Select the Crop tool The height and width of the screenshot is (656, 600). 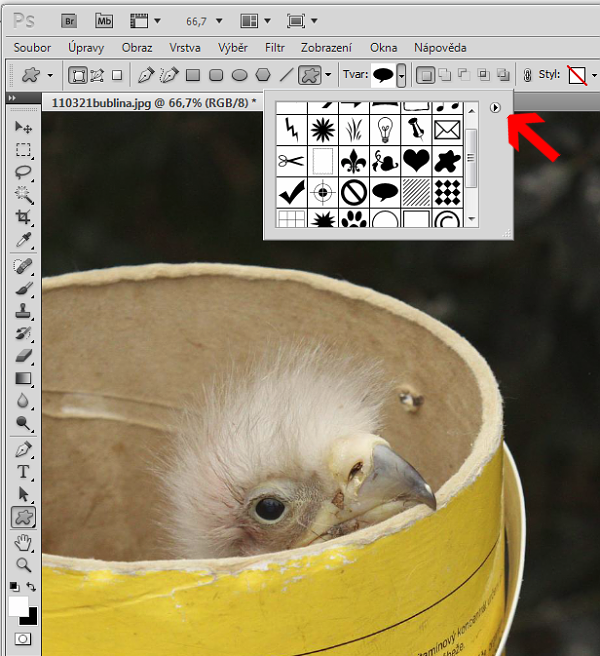(24, 217)
